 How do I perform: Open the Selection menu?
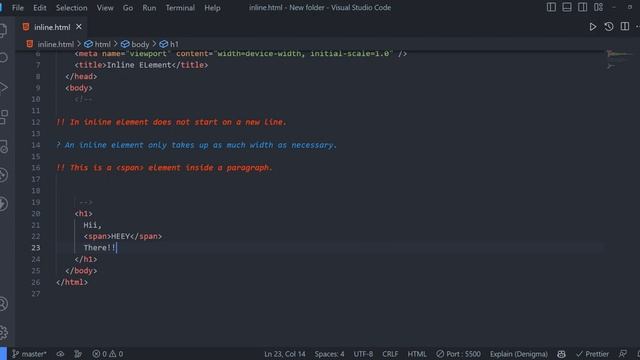71,8
